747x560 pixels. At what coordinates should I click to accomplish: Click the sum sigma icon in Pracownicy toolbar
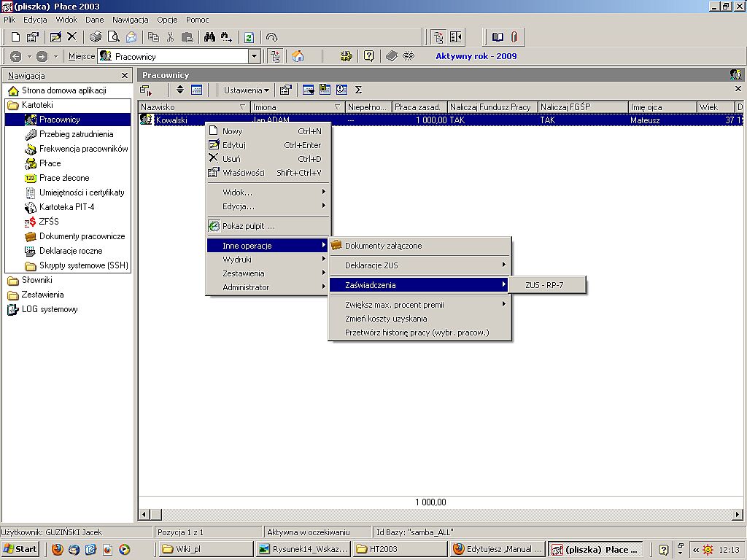pyautogui.click(x=358, y=90)
